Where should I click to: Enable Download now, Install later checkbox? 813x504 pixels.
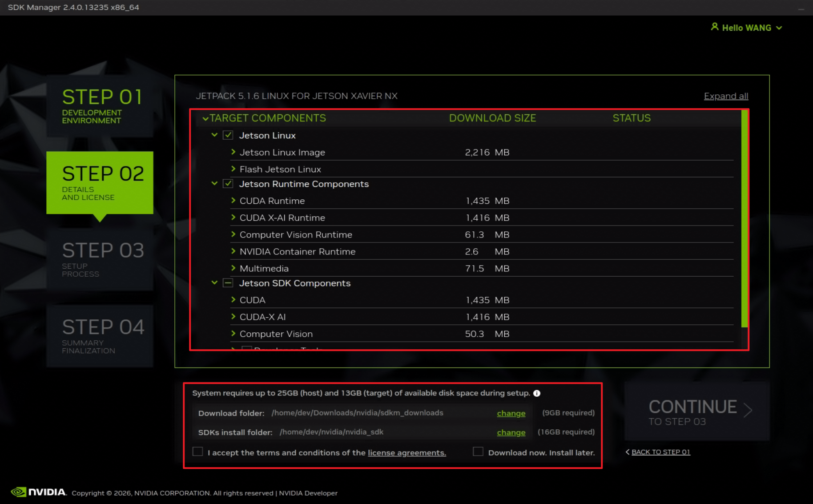coord(478,452)
